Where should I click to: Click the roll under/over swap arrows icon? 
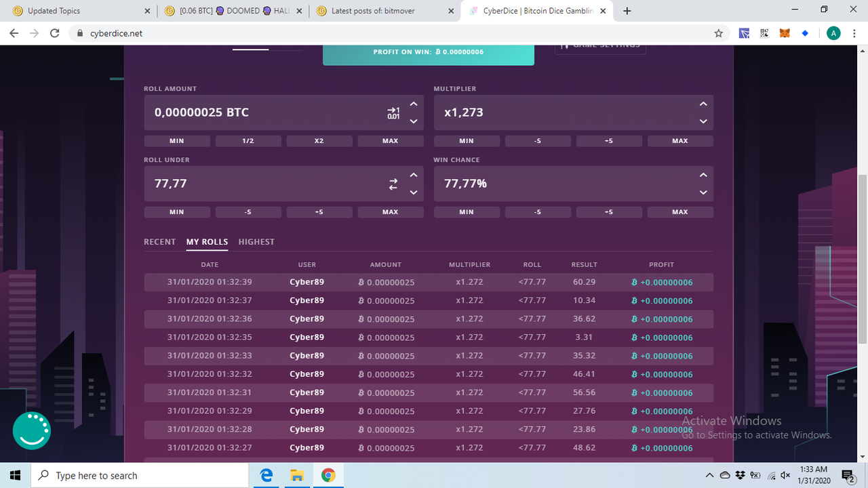(x=393, y=184)
